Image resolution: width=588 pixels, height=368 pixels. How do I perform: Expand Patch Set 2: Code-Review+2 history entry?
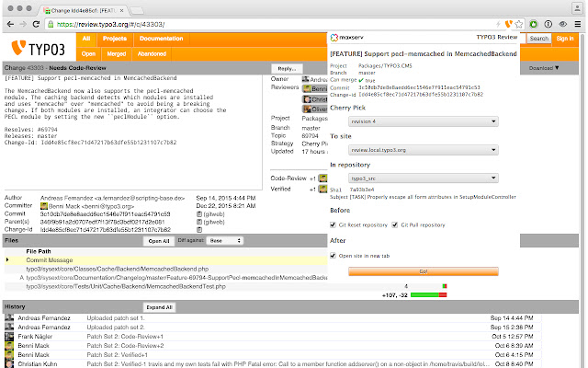click(125, 346)
